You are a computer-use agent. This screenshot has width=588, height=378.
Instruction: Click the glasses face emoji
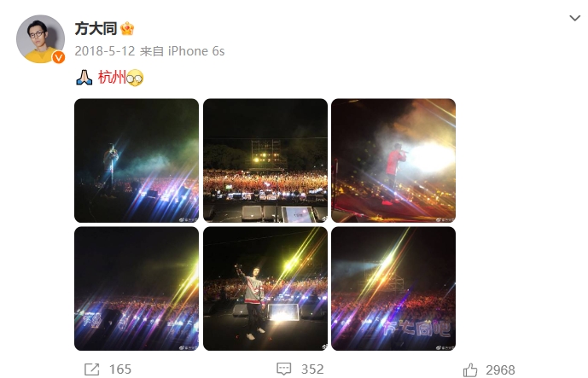coord(135,78)
